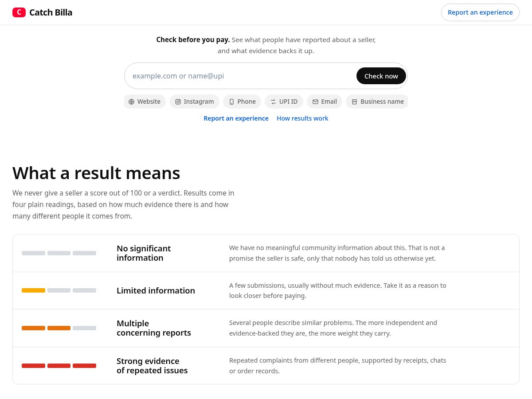Screen dimensions: 532x399
Task: Open Report an experience link below search
Action: tap(236, 118)
